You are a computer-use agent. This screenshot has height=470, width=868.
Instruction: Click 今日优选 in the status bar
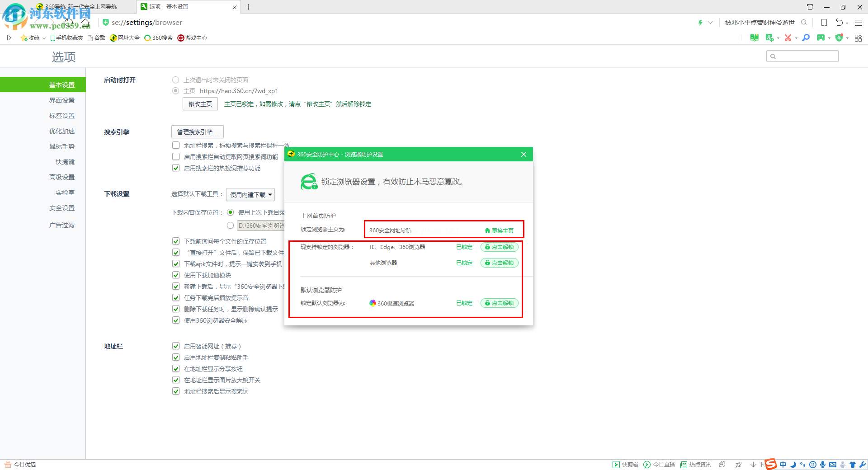[x=20, y=465]
